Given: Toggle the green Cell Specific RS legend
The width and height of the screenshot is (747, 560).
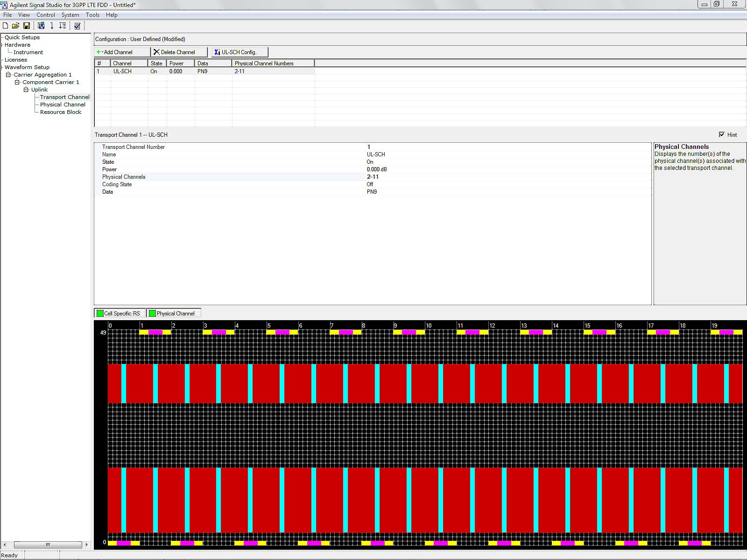Looking at the screenshot, I should [120, 314].
